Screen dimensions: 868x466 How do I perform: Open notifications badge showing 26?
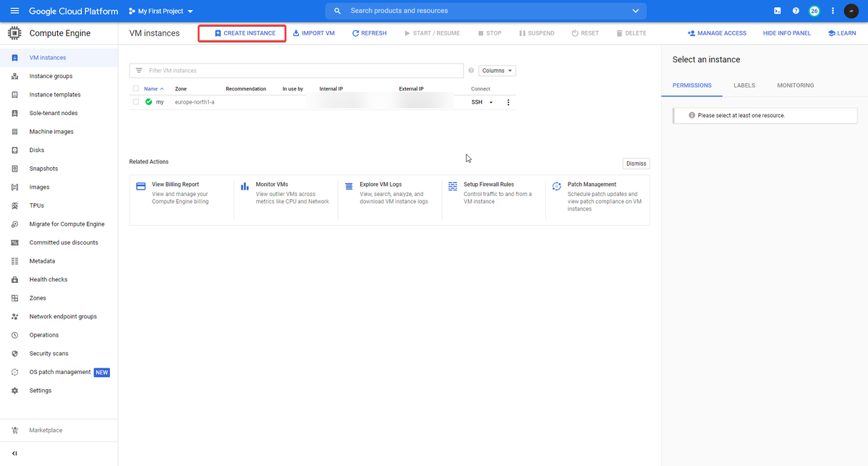814,11
